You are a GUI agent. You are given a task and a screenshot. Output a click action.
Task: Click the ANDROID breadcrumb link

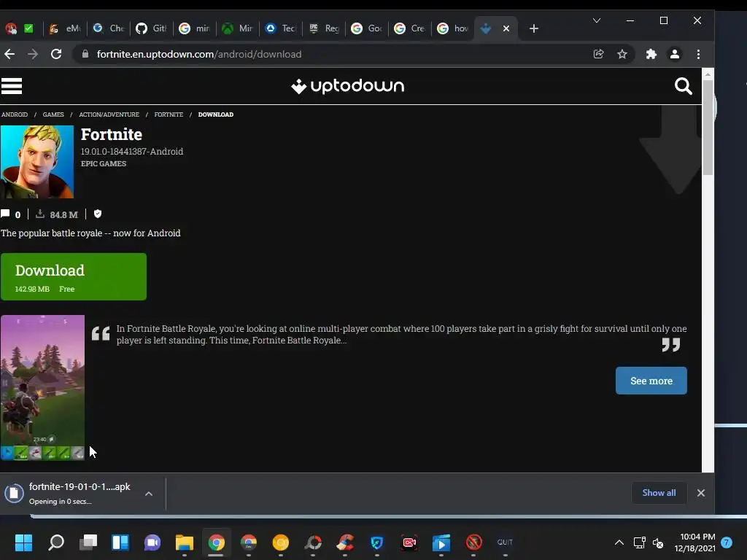[x=15, y=114]
